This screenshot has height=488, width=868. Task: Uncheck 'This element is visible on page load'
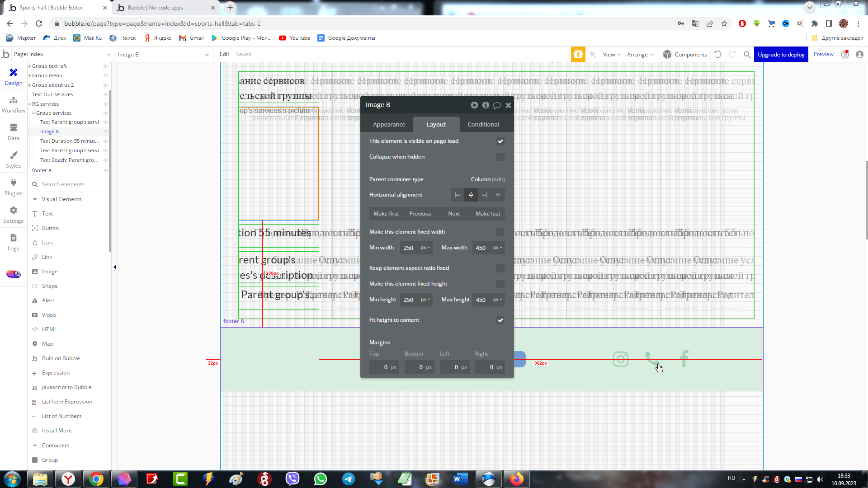tap(500, 141)
